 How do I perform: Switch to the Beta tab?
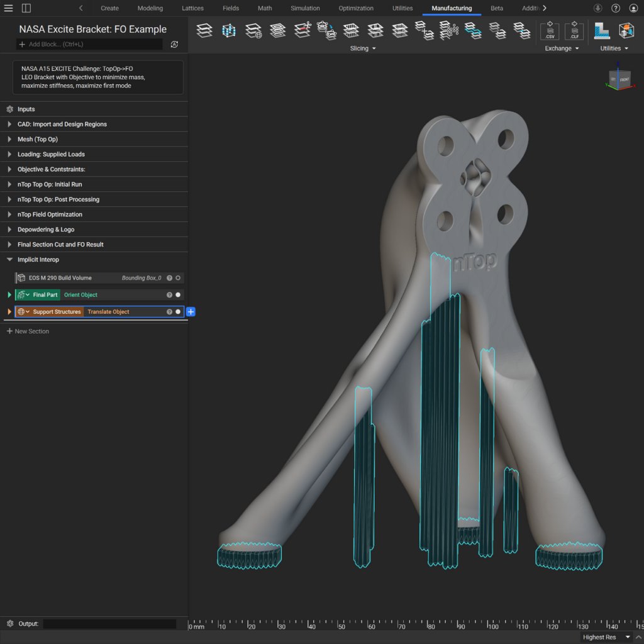(497, 8)
